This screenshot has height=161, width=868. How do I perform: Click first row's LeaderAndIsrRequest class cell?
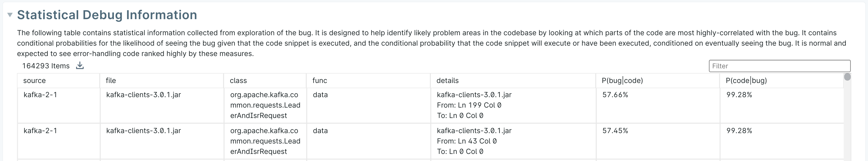[x=265, y=105]
